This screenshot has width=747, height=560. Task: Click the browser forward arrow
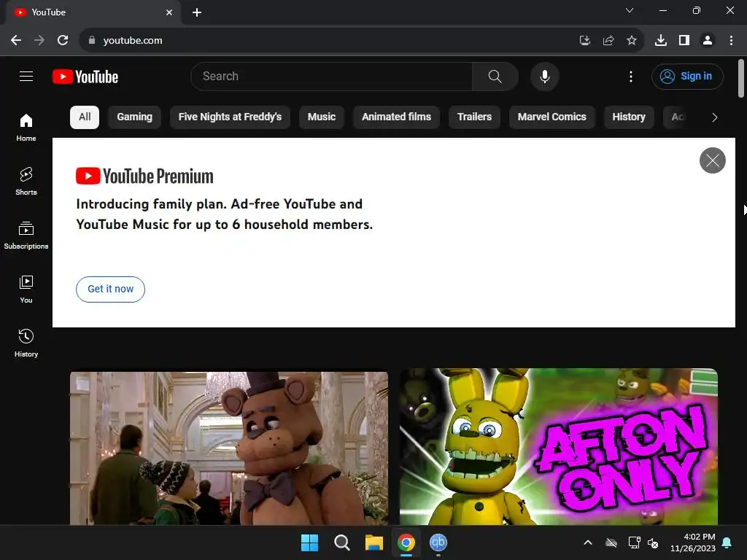coord(39,41)
